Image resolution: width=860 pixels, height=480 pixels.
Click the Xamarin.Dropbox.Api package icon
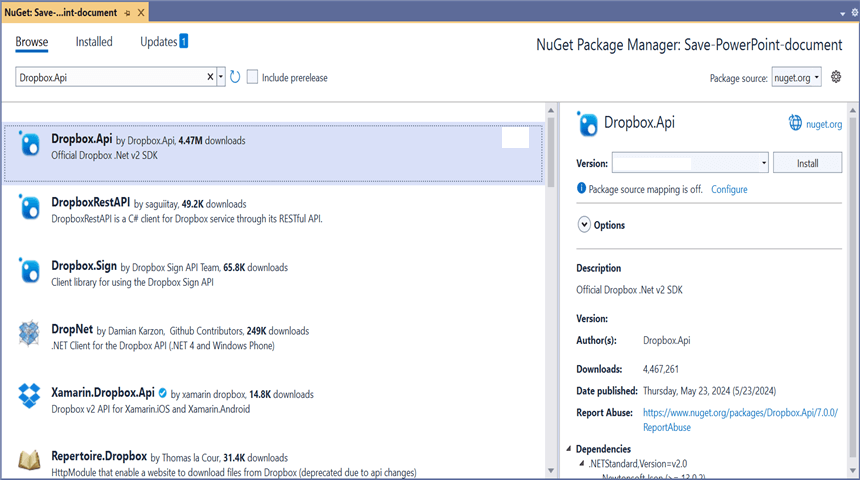click(29, 396)
